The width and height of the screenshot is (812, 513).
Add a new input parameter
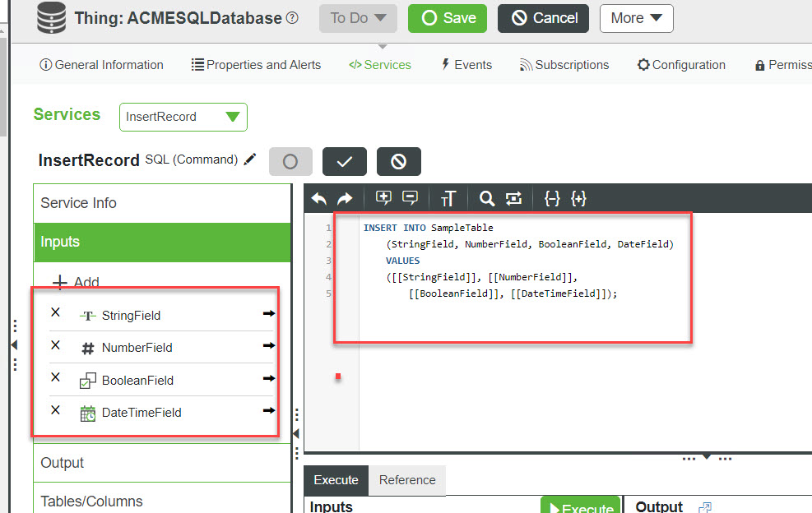(x=77, y=282)
